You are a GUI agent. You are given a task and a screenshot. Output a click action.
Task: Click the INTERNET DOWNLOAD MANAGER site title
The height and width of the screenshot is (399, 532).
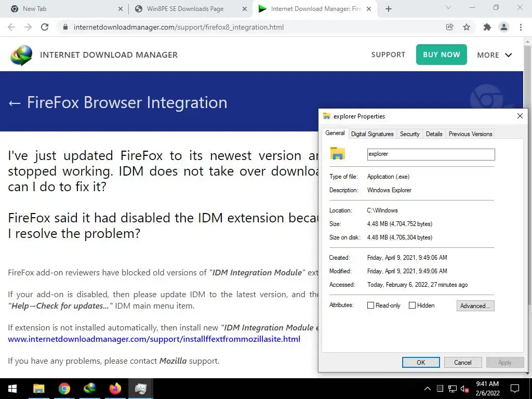point(109,55)
